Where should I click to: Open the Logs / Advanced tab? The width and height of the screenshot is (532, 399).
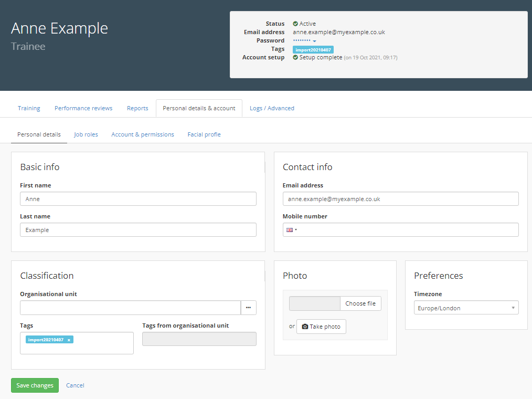[x=272, y=108]
